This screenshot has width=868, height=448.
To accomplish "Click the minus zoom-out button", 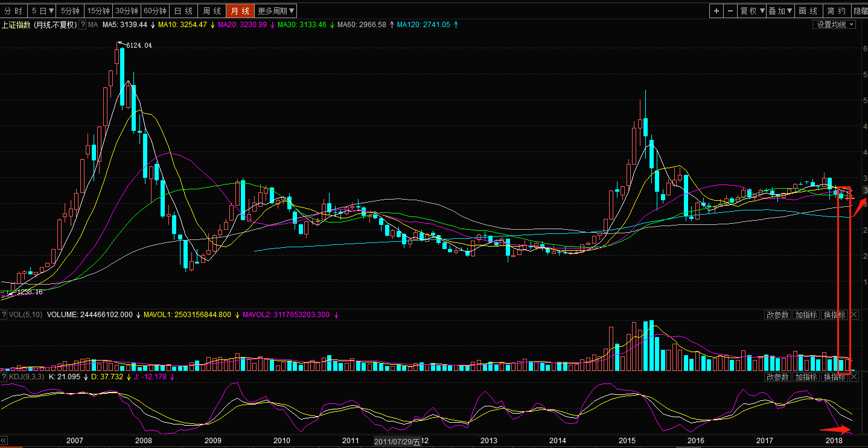I will [x=730, y=11].
